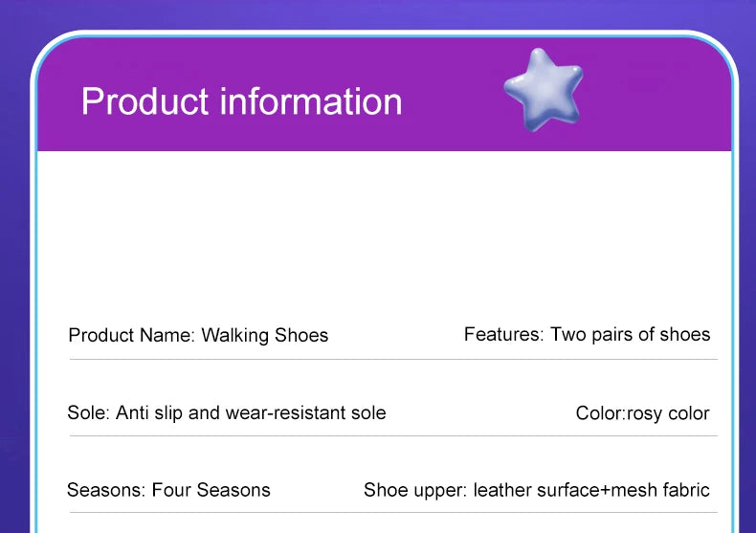
Task: Select "Anti slip and wear-resistant sole" text
Action: (x=251, y=413)
